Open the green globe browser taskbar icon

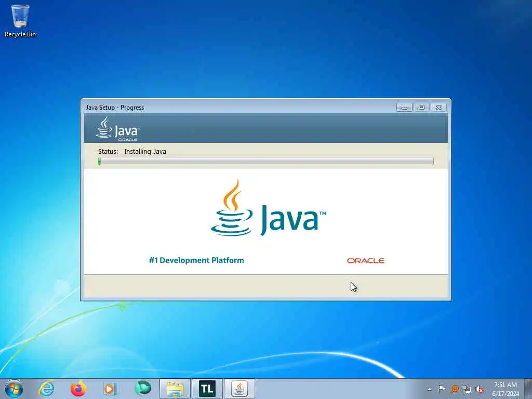[x=142, y=388]
